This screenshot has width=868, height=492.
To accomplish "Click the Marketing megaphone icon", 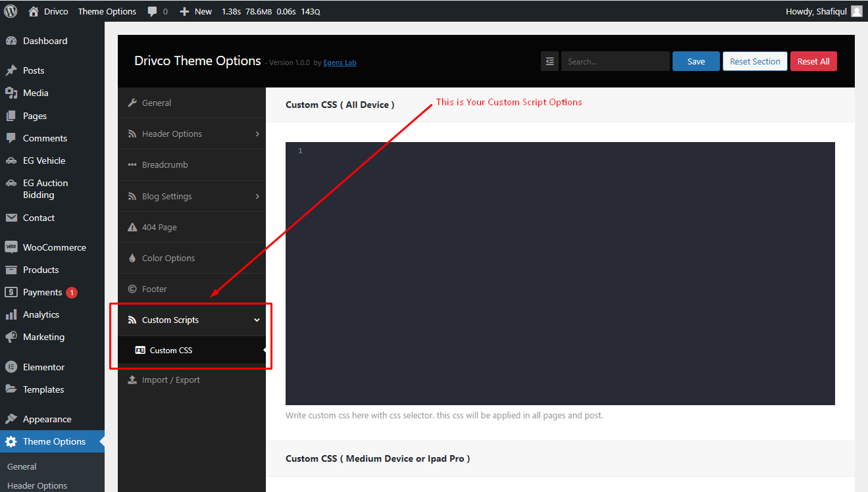I will (11, 337).
